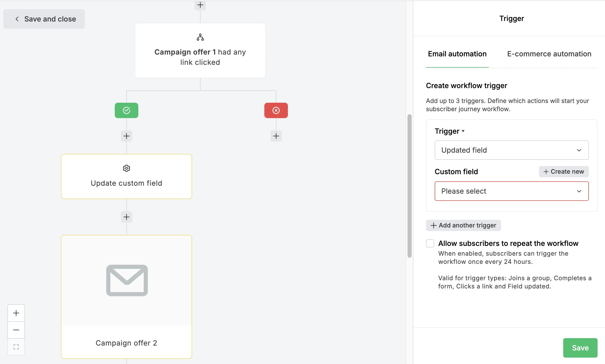Click Save and close
605x364 pixels.
click(x=44, y=19)
